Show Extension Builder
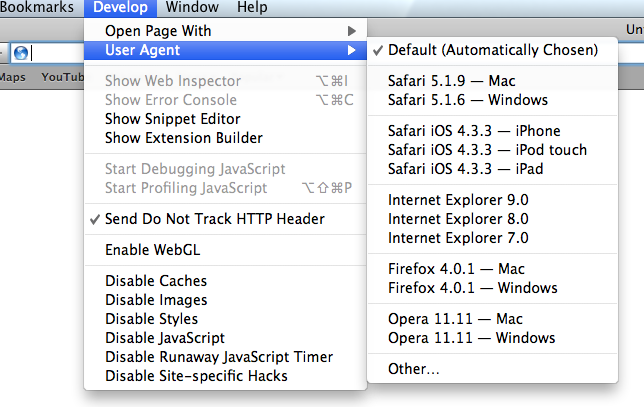 point(183,138)
